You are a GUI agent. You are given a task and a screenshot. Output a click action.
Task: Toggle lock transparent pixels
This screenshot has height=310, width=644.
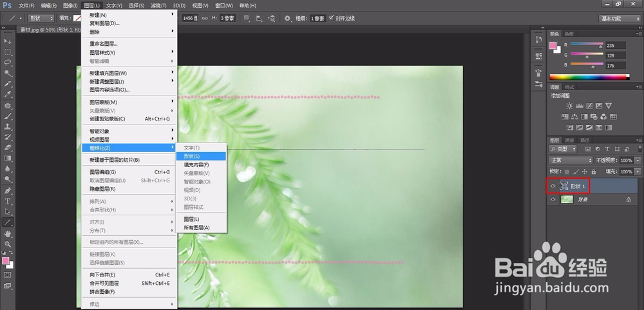click(x=567, y=172)
